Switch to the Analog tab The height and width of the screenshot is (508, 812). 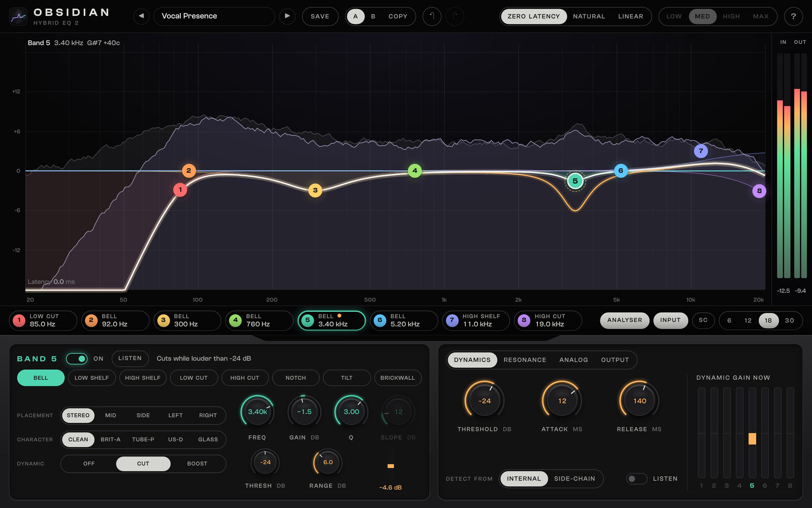pos(573,360)
